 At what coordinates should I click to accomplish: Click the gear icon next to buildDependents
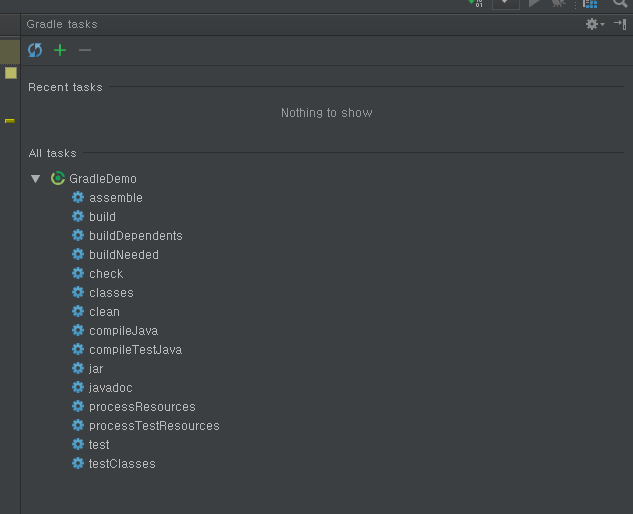(78, 235)
